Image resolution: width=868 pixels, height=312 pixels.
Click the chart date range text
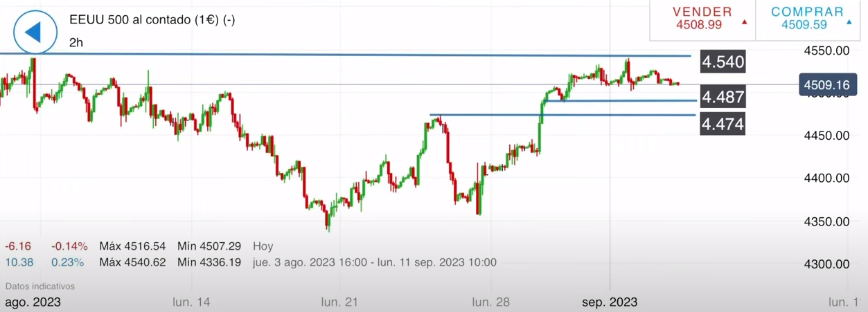click(374, 262)
